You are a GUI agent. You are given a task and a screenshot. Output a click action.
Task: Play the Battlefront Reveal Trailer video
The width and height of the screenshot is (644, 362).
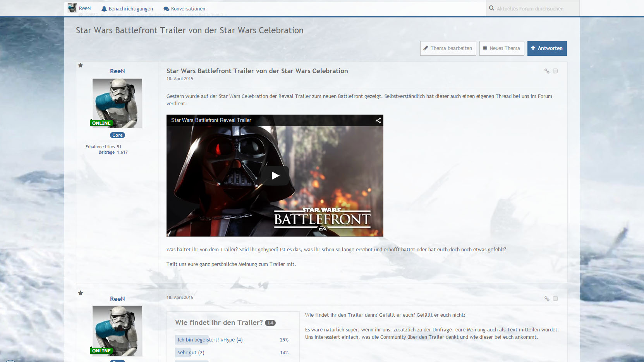275,175
